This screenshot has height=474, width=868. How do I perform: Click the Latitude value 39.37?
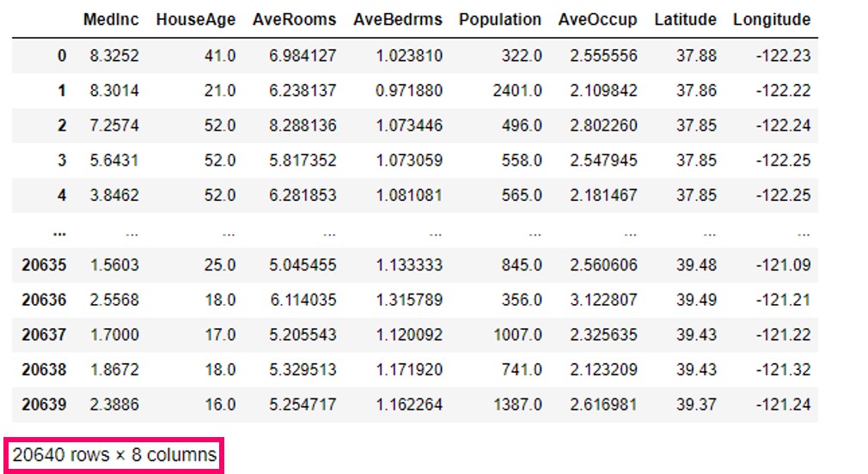click(x=696, y=404)
